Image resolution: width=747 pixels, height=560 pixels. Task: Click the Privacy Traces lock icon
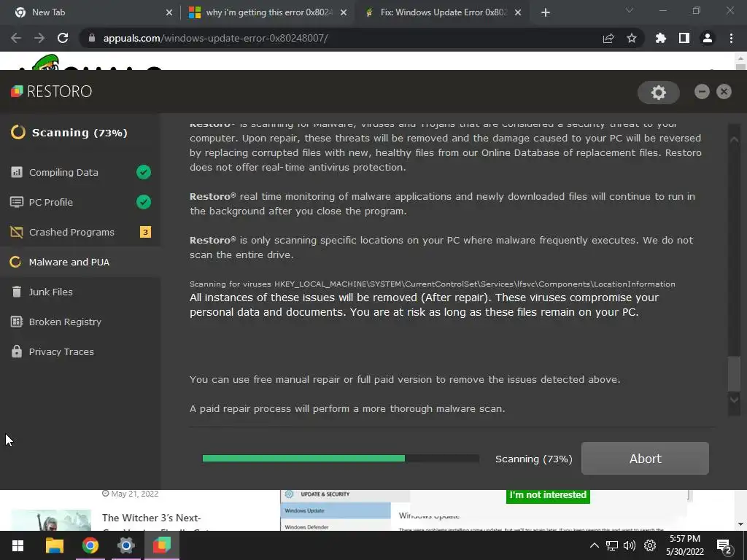click(x=16, y=351)
